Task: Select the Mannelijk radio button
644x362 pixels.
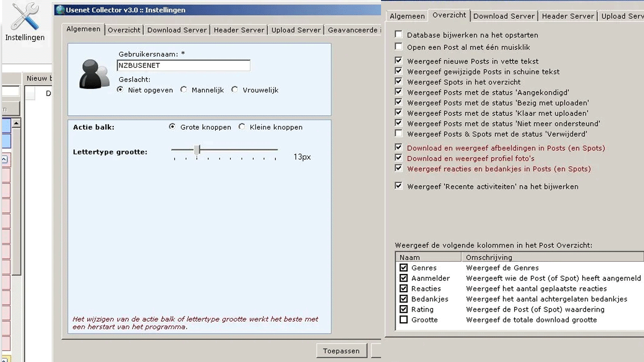Action: tap(184, 90)
